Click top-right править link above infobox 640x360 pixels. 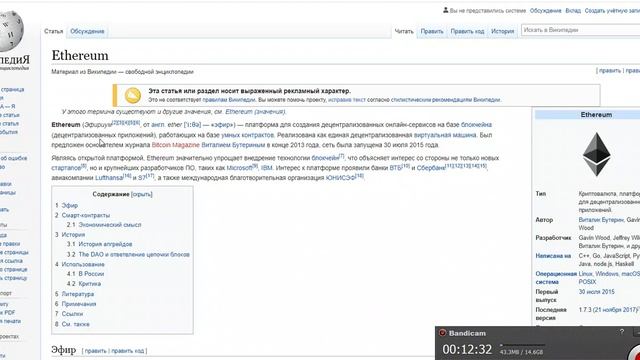point(610,71)
